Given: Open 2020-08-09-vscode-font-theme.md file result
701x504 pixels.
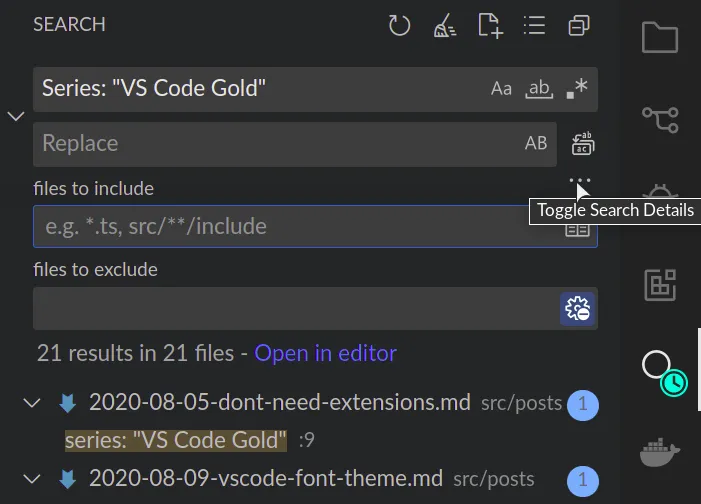Looking at the screenshot, I should tap(266, 479).
